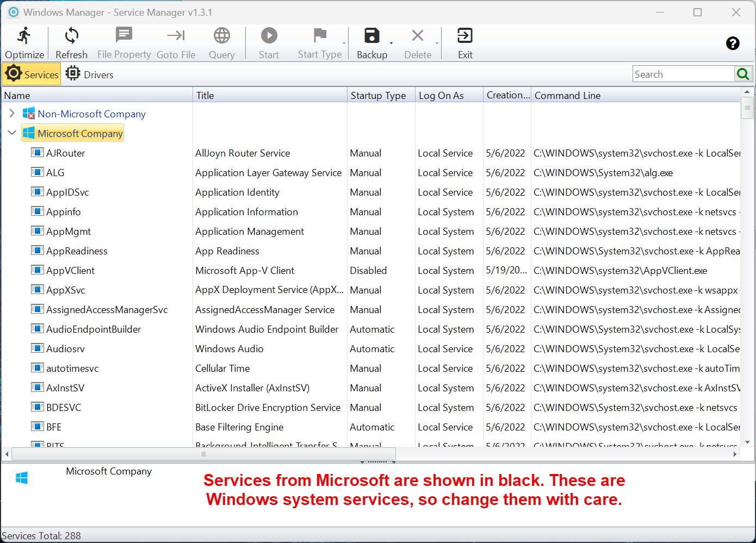This screenshot has width=756, height=543.
Task: Open the Start Type dropdown arrow
Action: 344,43
